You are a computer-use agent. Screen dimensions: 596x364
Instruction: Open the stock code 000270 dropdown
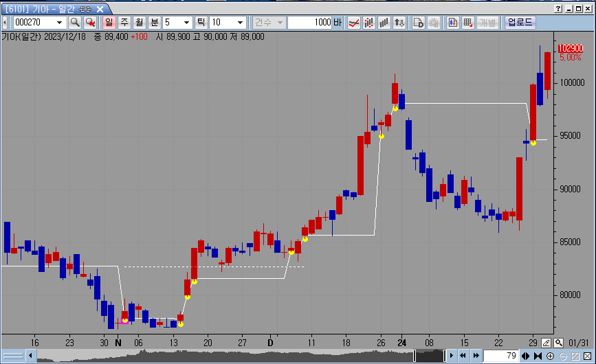pos(59,23)
